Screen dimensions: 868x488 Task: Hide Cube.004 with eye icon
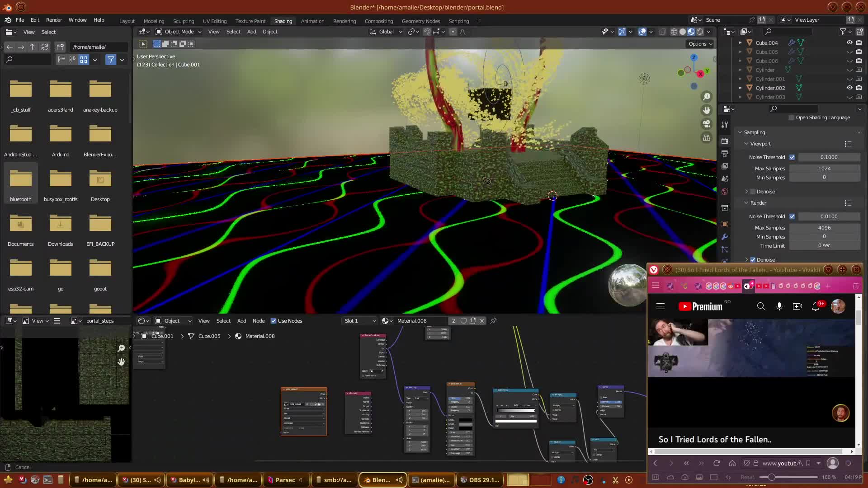click(849, 42)
